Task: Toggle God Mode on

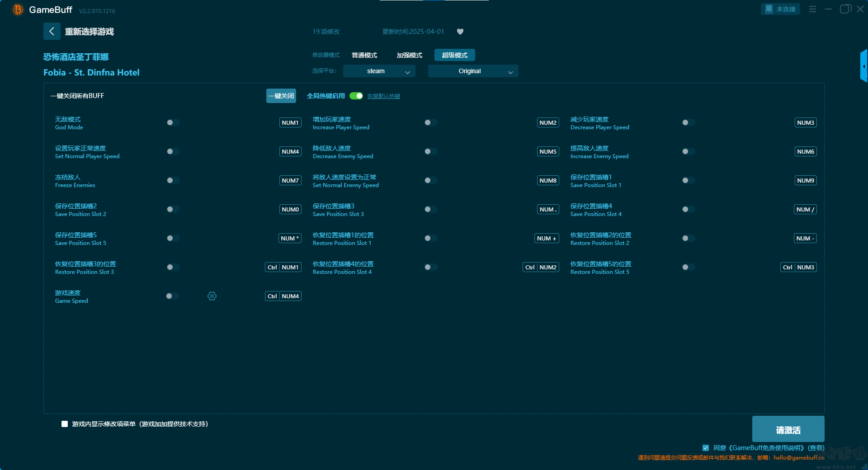Action: click(173, 122)
